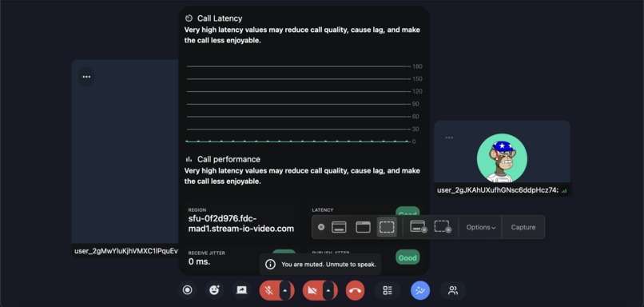Choose record selected portion mode
644x307 pixels.
[x=443, y=227]
